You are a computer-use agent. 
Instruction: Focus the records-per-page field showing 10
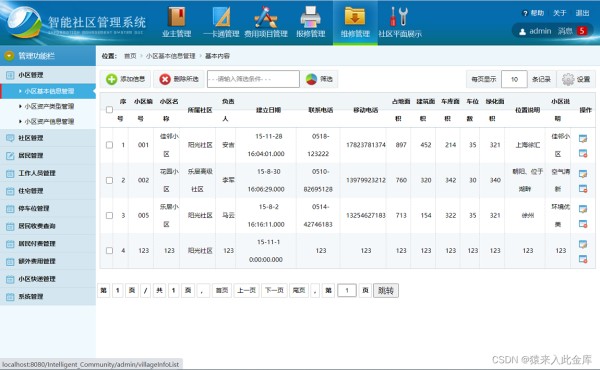(514, 79)
